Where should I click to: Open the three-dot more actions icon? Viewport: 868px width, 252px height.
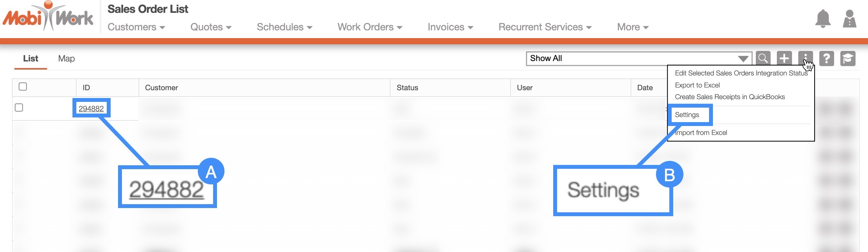pos(805,58)
